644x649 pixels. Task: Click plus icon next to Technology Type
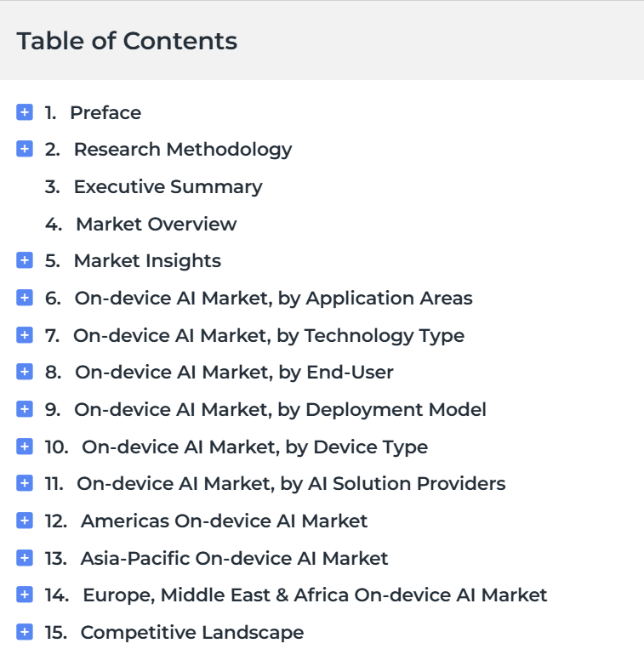(x=25, y=335)
